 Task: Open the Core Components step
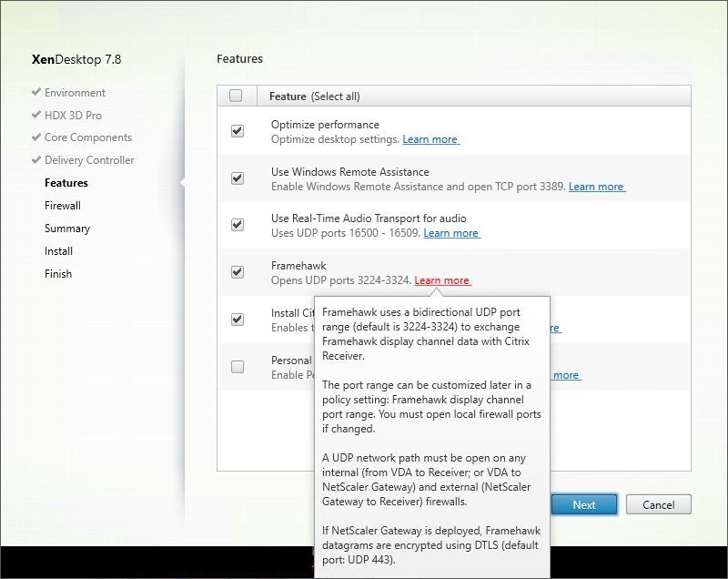pyautogui.click(x=87, y=137)
